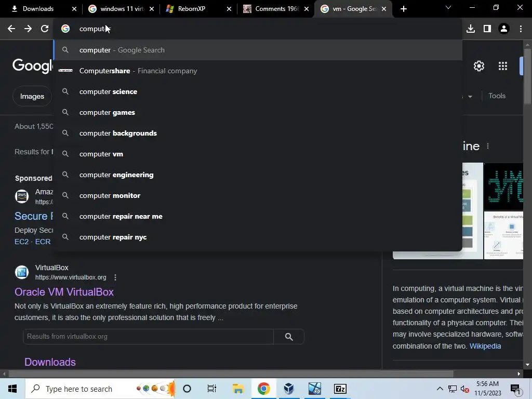Open File Explorer from the taskbar

pyautogui.click(x=238, y=389)
